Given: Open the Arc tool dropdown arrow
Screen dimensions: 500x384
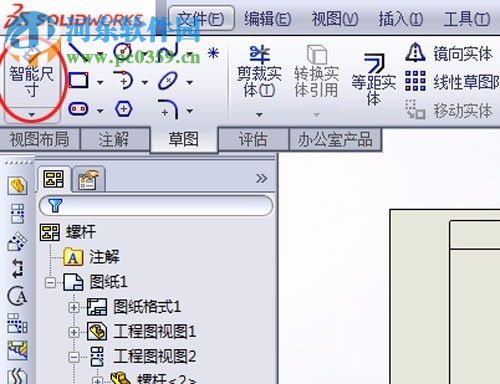Looking at the screenshot, I should pyautogui.click(x=145, y=82).
